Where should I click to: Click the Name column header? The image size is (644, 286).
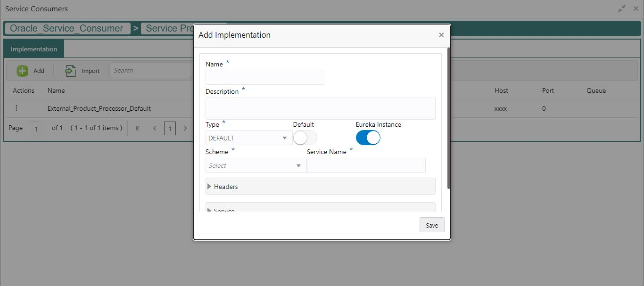(x=56, y=90)
